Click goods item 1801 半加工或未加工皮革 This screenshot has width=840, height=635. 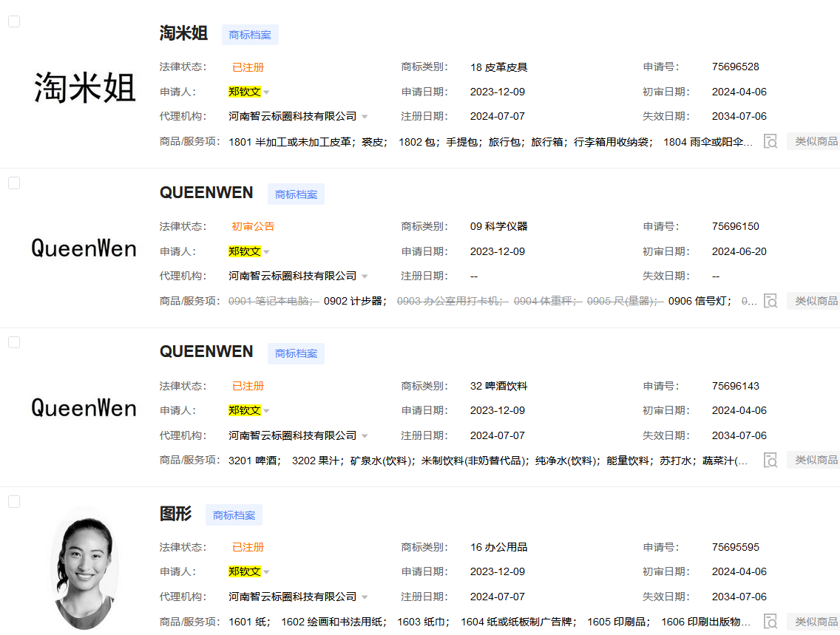point(289,142)
